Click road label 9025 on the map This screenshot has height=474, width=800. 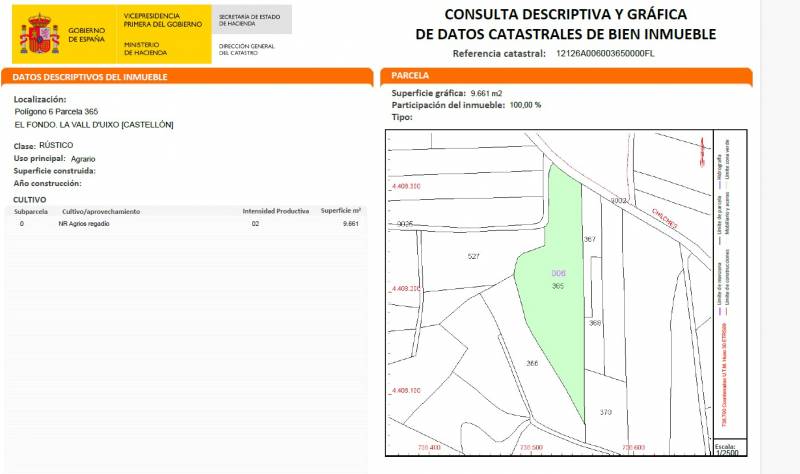[x=406, y=224]
